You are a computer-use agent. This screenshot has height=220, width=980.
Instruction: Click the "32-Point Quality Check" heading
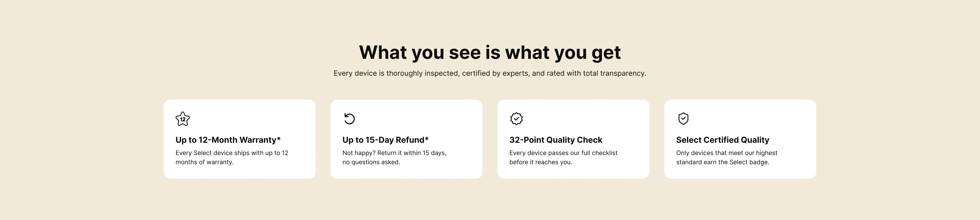[556, 140]
